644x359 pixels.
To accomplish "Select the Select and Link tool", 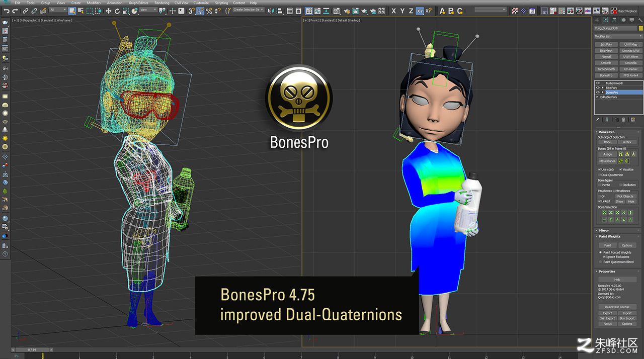I will pyautogui.click(x=26, y=11).
